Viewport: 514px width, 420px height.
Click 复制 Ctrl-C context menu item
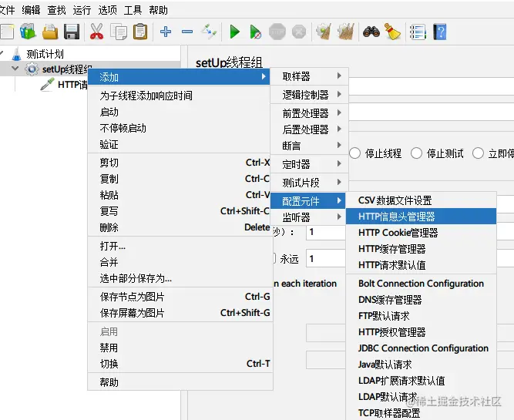pyautogui.click(x=180, y=179)
